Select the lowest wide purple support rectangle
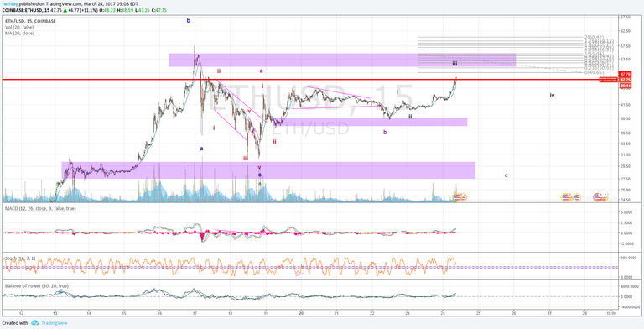Image resolution: width=644 pixels, height=329 pixels. (268, 170)
